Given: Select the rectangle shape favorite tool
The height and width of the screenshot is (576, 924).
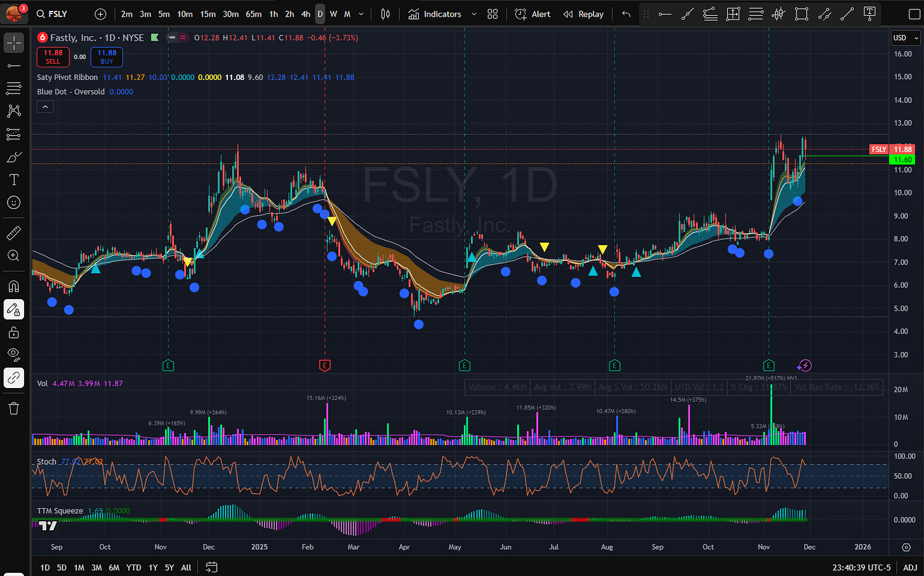Looking at the screenshot, I should (x=802, y=14).
